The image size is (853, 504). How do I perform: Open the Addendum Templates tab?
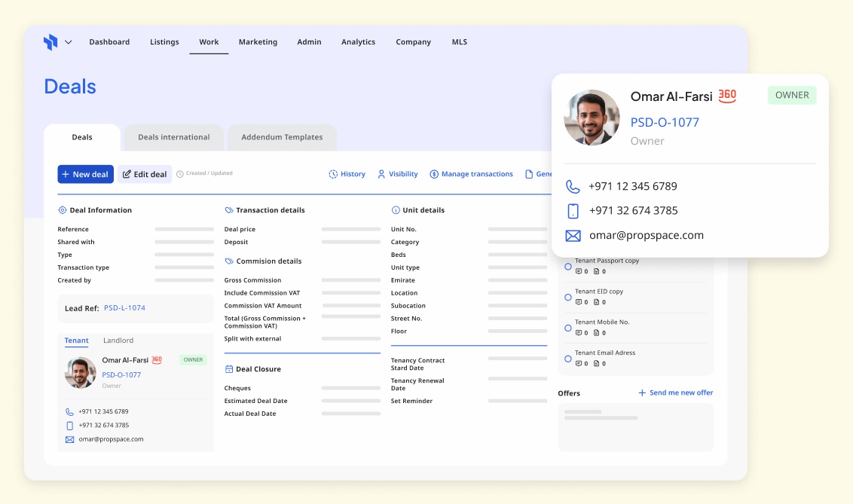[282, 137]
